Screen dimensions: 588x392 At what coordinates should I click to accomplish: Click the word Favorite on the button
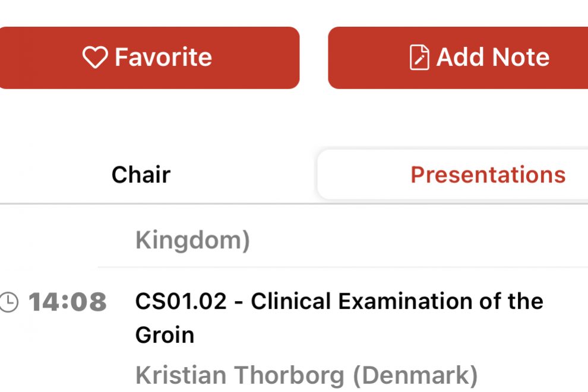(163, 58)
